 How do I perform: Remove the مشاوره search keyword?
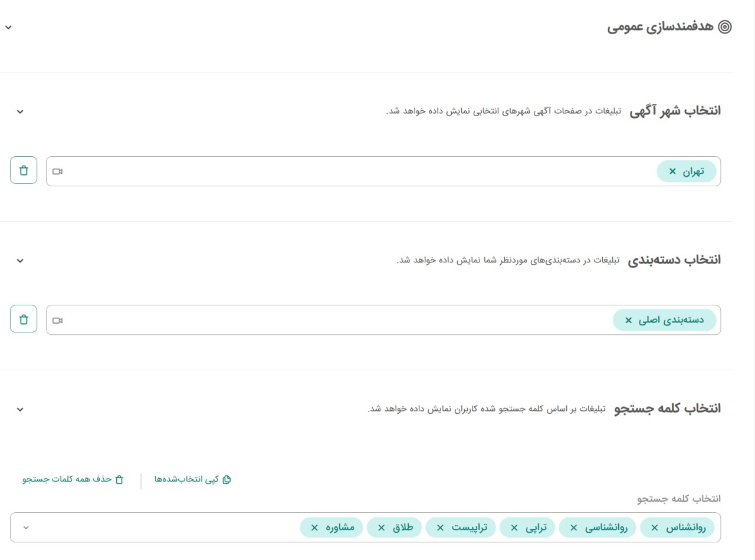coord(314,527)
